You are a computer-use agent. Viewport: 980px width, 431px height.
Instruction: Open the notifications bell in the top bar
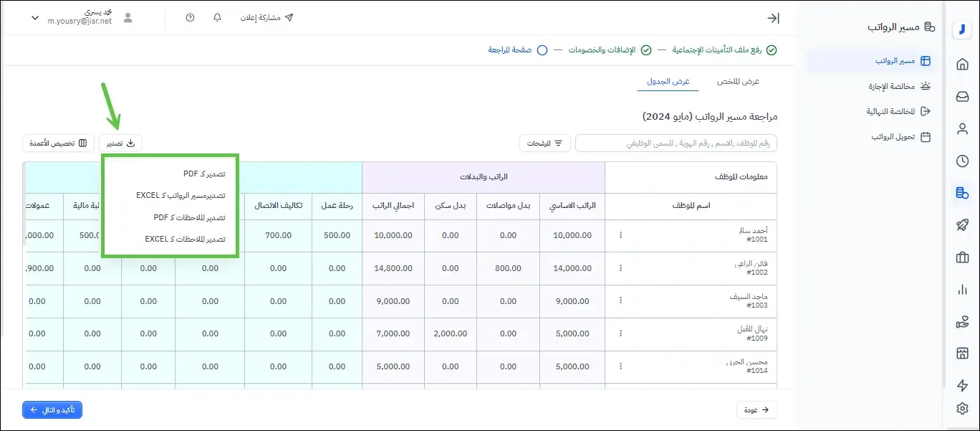(x=217, y=17)
